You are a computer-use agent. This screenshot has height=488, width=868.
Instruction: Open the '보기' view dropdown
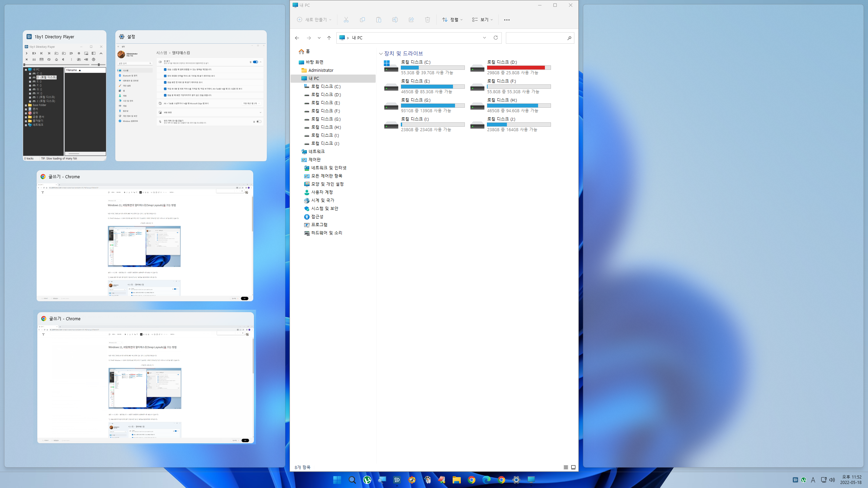[x=482, y=20]
